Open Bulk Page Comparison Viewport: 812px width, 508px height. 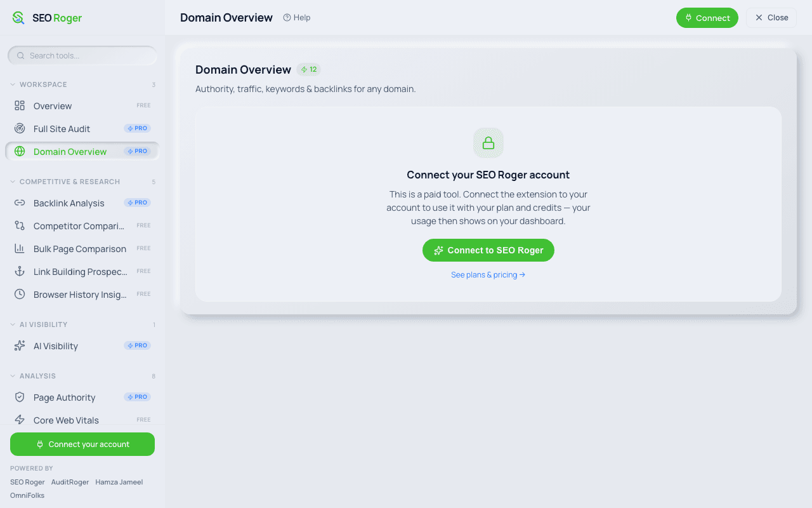point(82,248)
